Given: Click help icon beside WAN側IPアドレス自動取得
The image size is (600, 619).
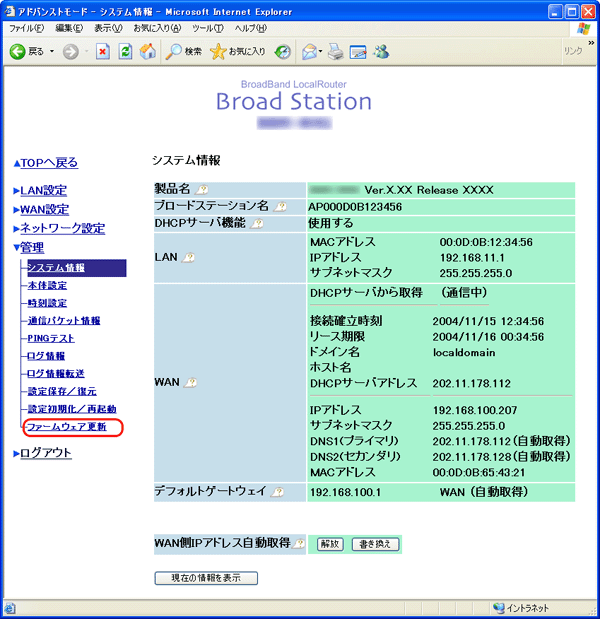Looking at the screenshot, I should click(299, 543).
